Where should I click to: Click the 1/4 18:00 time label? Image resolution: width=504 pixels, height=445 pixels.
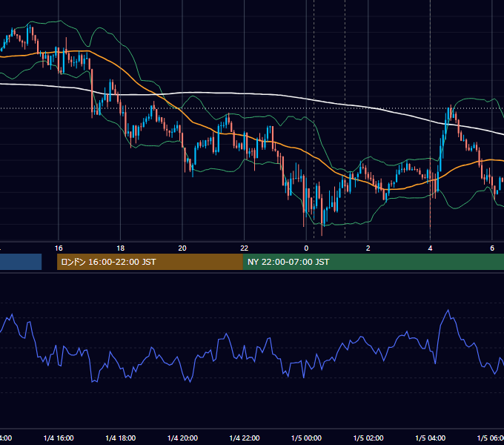(121, 438)
